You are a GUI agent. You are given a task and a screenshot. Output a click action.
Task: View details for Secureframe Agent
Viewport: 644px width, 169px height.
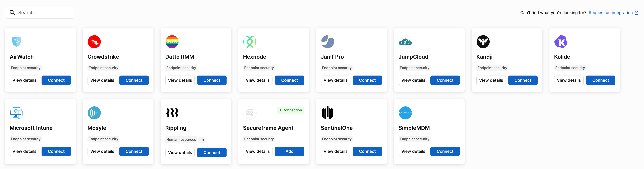click(258, 151)
